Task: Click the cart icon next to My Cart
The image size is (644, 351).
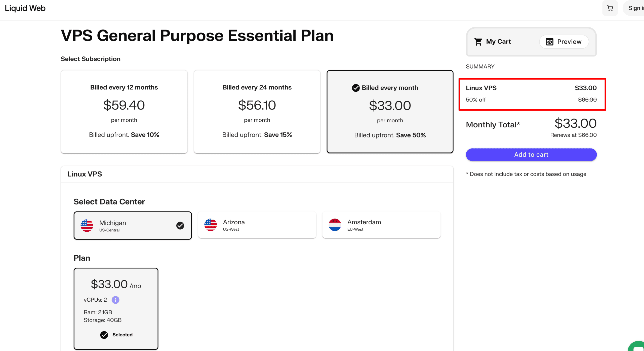Action: point(477,42)
